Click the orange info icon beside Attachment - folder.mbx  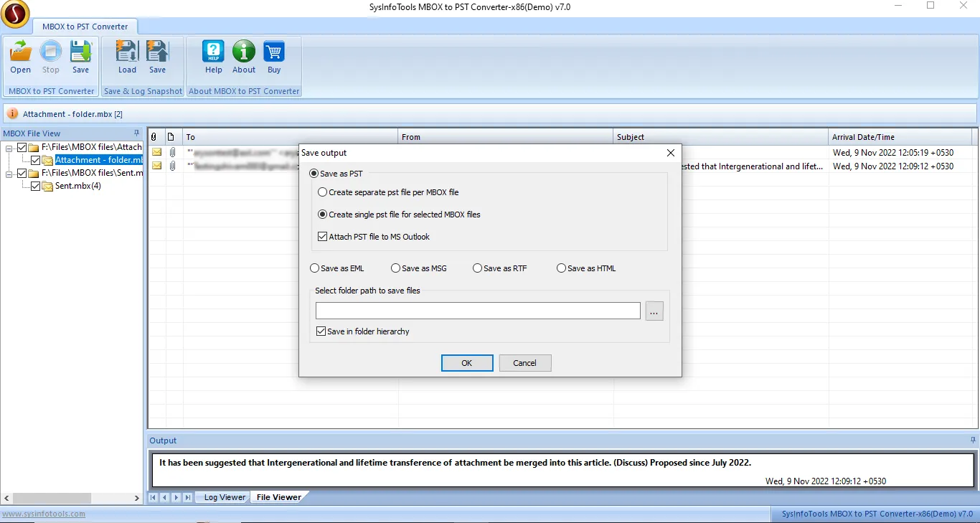[13, 114]
